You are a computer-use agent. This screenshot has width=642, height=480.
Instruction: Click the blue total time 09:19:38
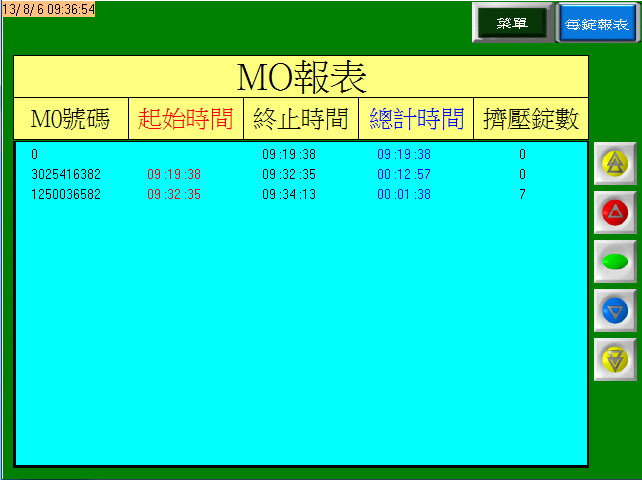point(404,154)
